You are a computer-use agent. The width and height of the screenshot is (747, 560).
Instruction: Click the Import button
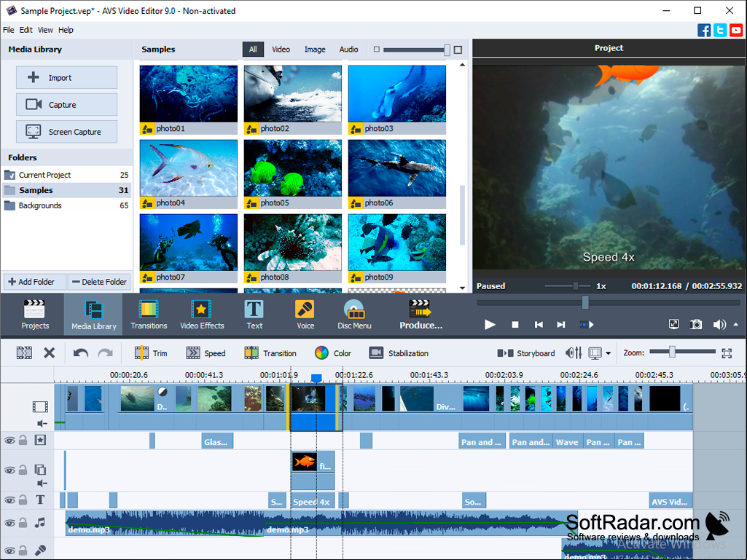[67, 78]
